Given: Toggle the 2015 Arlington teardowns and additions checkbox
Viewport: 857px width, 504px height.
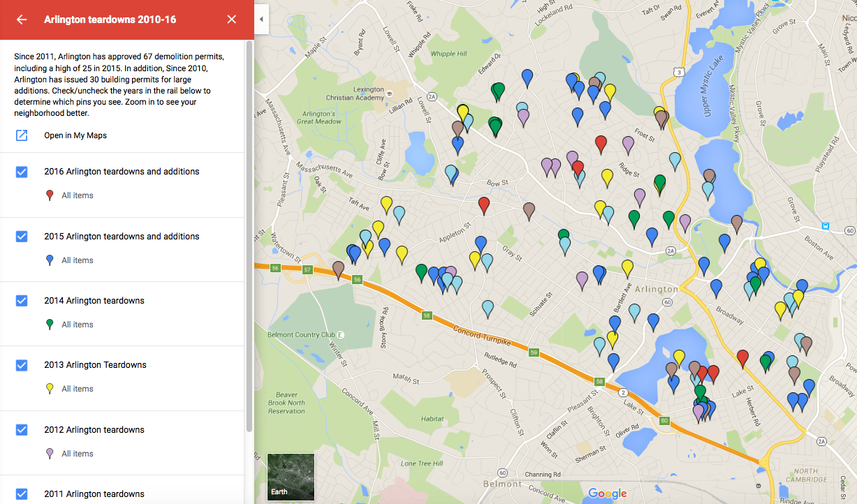Looking at the screenshot, I should coord(22,237).
